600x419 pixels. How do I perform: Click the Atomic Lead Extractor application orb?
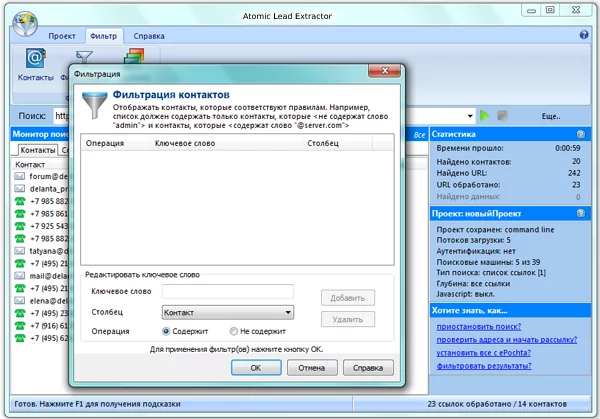(25, 23)
